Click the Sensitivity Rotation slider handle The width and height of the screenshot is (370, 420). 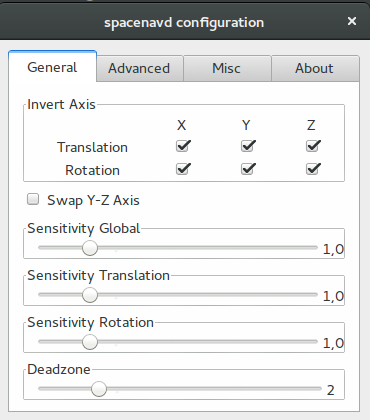90,342
